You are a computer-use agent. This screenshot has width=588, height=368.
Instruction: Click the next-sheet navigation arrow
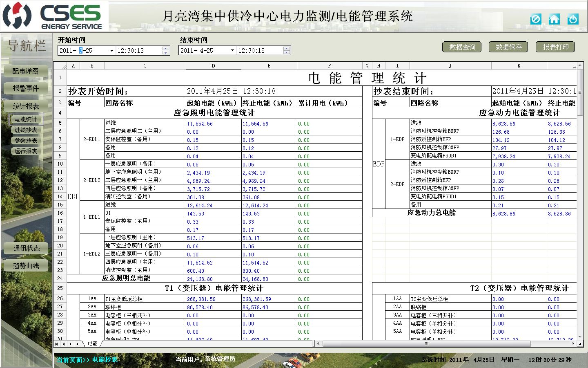[x=71, y=344]
